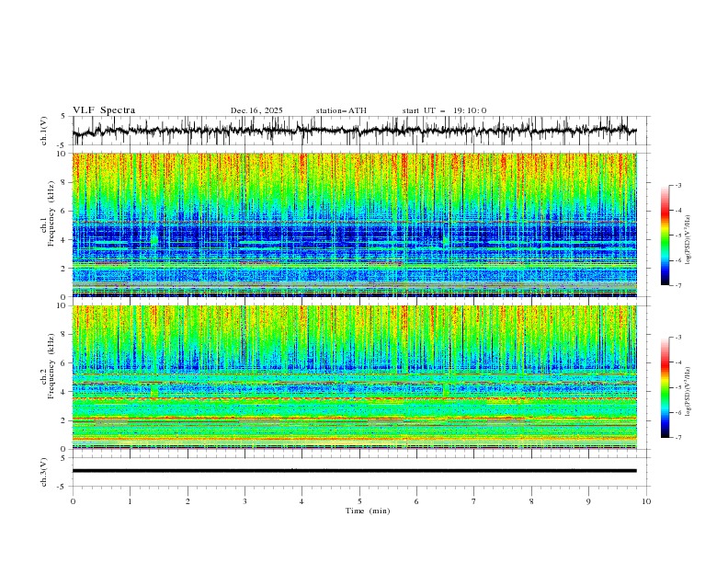
Task: Click time axis tick label '5'
Action: pos(359,501)
